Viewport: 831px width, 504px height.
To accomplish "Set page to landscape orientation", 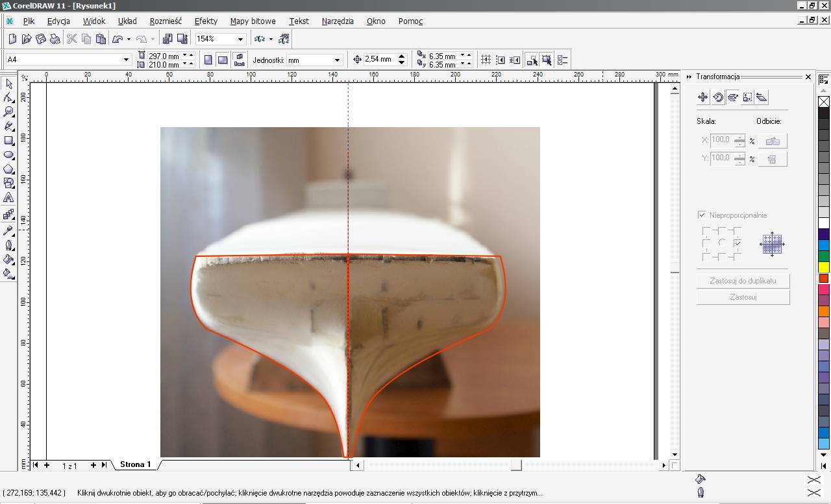I will (x=223, y=60).
